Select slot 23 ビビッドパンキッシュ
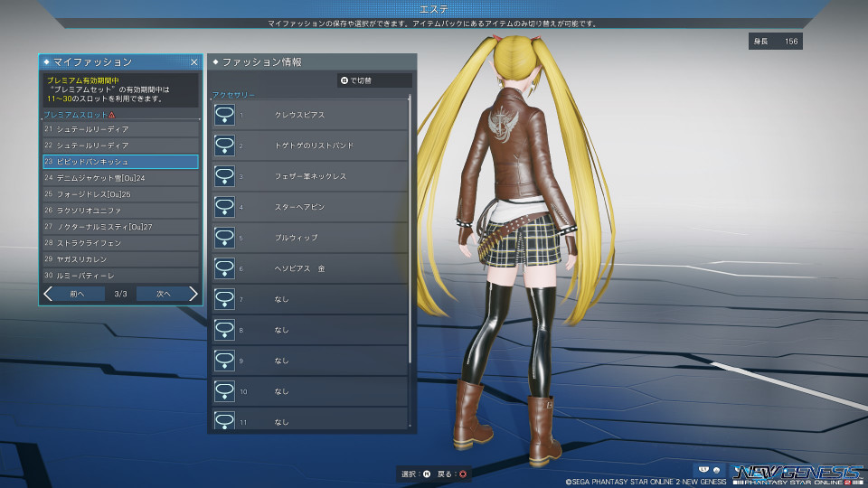Viewport: 868px width, 488px height. (x=120, y=162)
